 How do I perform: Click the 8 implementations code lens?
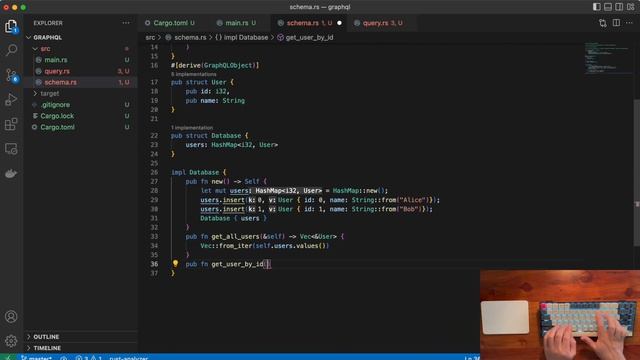point(193,74)
